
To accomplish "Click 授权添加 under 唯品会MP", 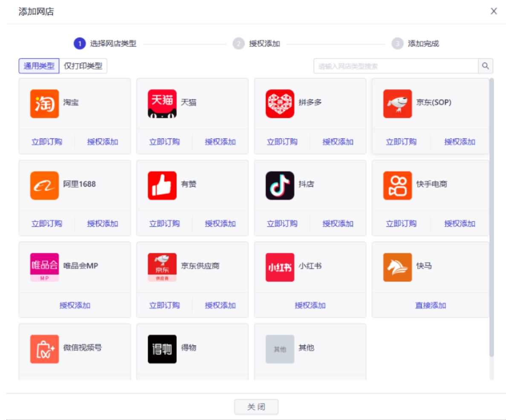I will coord(75,305).
